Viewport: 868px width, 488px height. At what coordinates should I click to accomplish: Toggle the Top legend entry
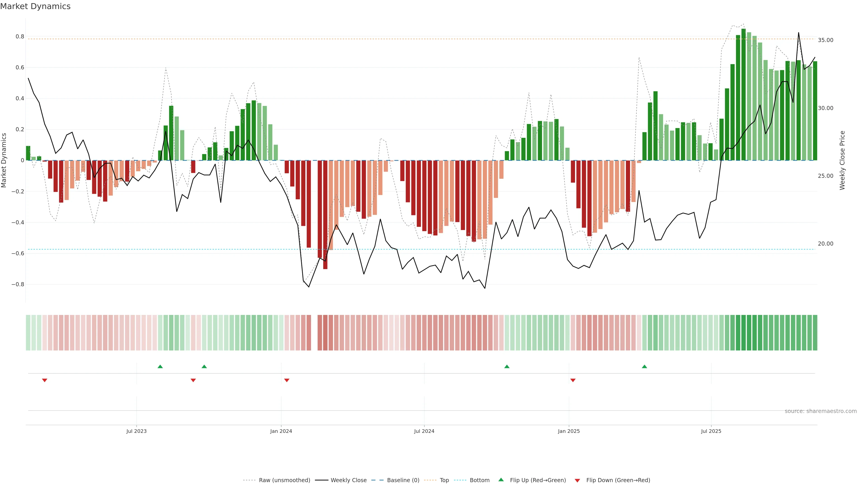(x=444, y=480)
